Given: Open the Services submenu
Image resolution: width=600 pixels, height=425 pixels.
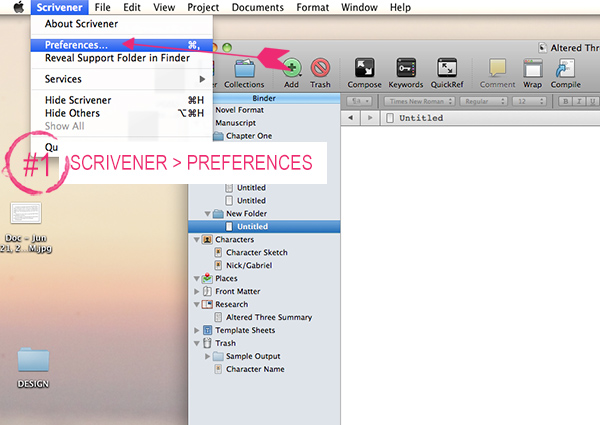Looking at the screenshot, I should tap(122, 79).
